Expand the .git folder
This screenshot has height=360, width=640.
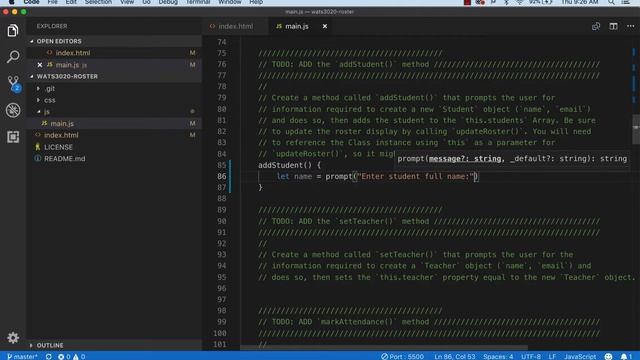[x=114, y=89]
